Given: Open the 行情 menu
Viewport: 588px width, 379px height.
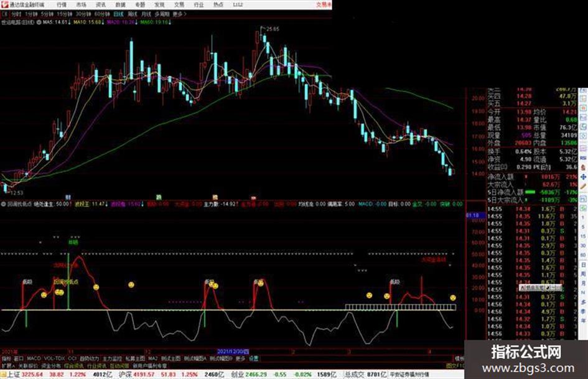Looking at the screenshot, I should [62, 4].
